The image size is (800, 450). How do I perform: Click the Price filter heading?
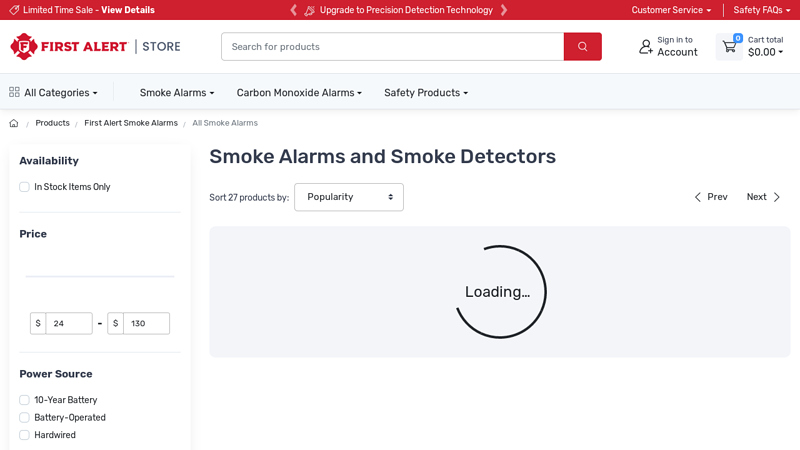pyautogui.click(x=33, y=234)
